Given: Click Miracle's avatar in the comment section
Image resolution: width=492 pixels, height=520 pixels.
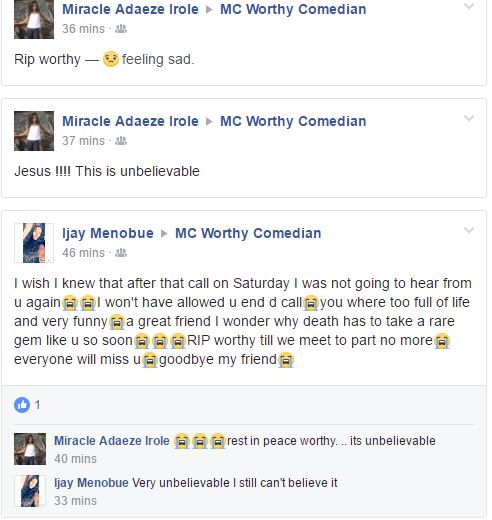Looking at the screenshot, I should [30, 449].
